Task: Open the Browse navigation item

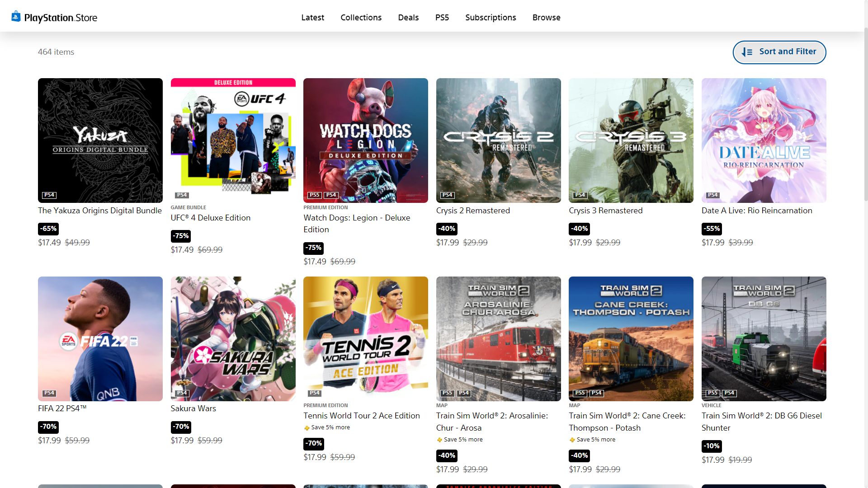Action: (546, 17)
